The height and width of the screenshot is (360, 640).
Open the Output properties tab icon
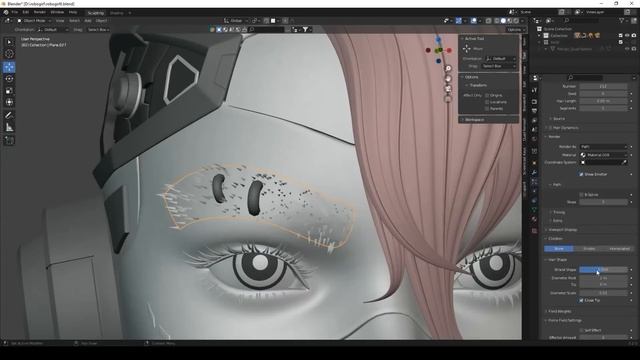coord(534,111)
